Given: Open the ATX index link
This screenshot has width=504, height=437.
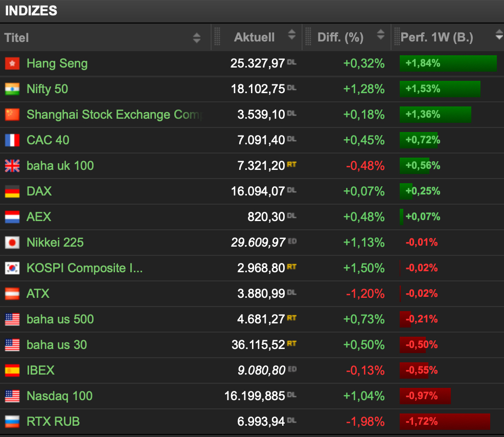Looking at the screenshot, I should (38, 294).
